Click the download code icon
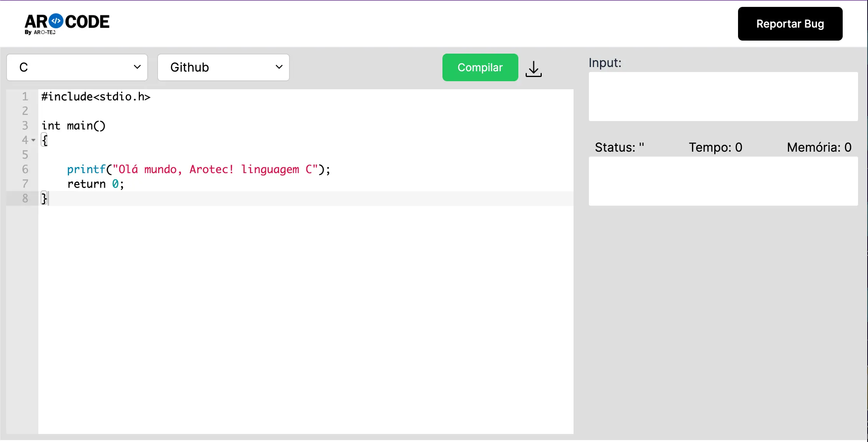 pos(533,69)
